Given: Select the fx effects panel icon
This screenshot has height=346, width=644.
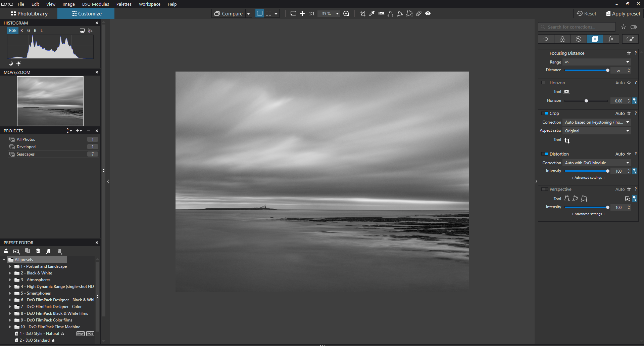Looking at the screenshot, I should click(x=611, y=39).
